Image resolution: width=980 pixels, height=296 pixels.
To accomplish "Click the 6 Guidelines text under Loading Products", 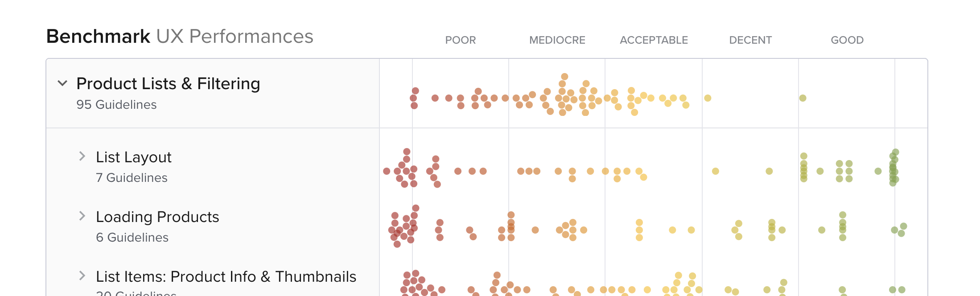I will (132, 238).
